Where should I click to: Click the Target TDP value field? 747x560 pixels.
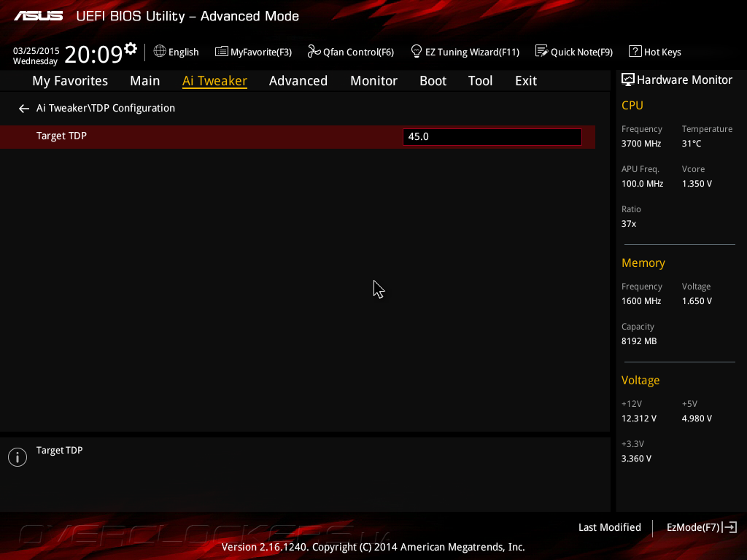coord(492,136)
